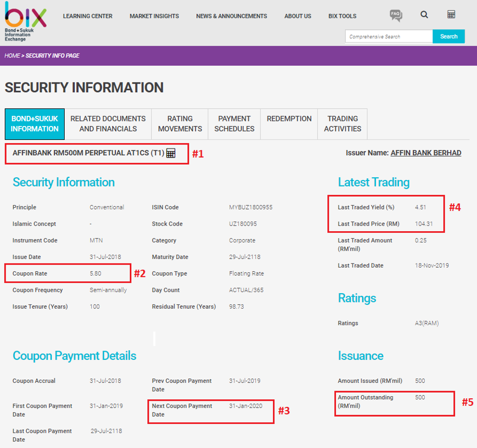Click the Comprehensive Search input field
This screenshot has width=477, height=448.
click(x=388, y=36)
